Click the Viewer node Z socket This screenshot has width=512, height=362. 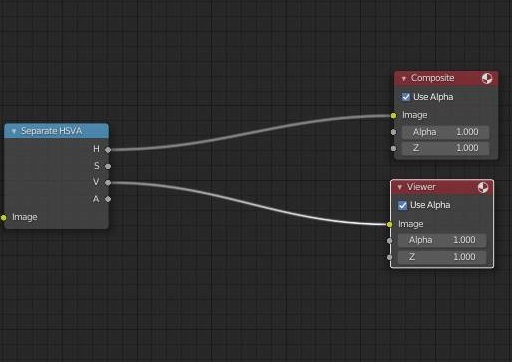pyautogui.click(x=390, y=257)
